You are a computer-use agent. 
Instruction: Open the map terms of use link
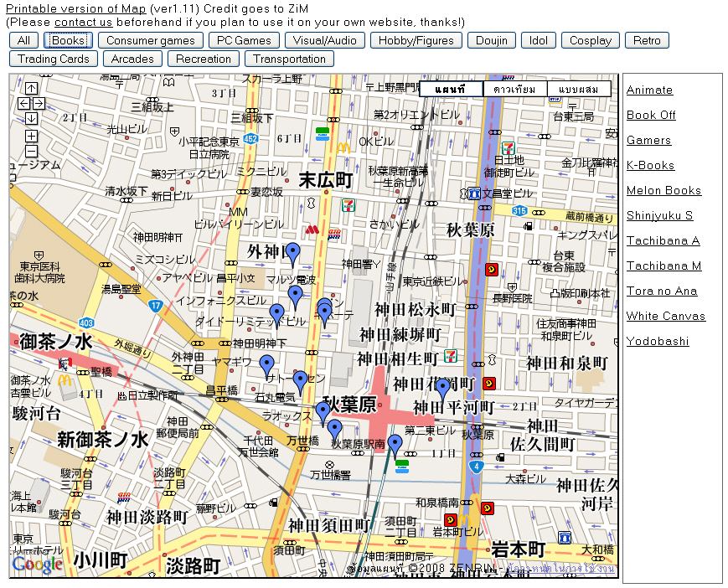coord(560,568)
